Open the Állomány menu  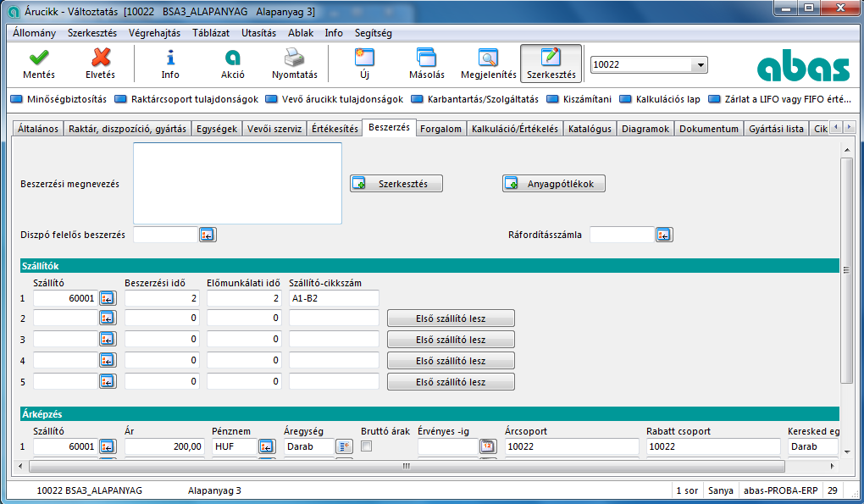[34, 33]
